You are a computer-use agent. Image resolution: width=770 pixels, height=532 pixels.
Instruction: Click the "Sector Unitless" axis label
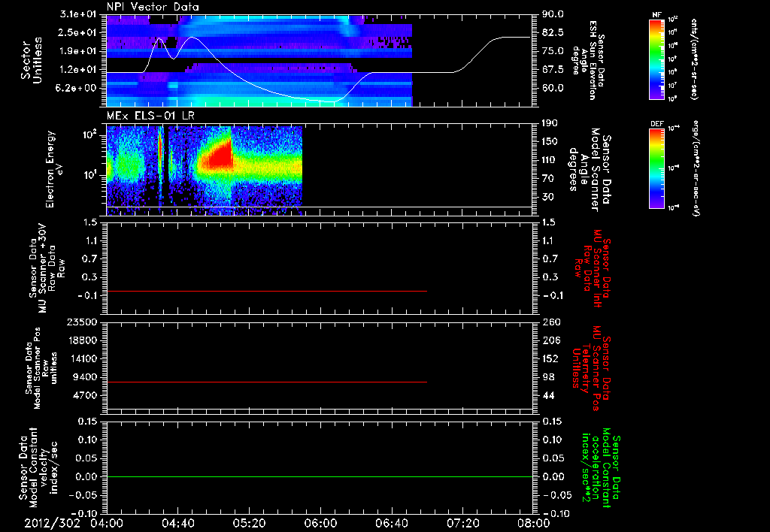tap(32, 61)
